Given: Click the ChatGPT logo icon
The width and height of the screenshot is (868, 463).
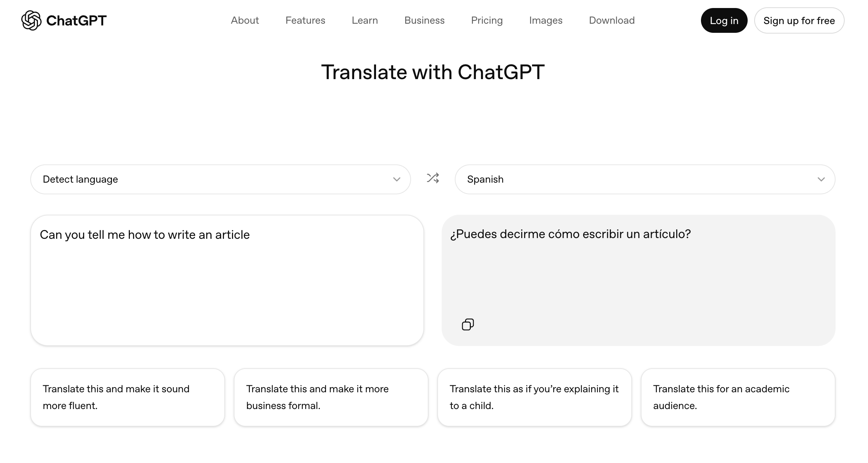Looking at the screenshot, I should [31, 20].
